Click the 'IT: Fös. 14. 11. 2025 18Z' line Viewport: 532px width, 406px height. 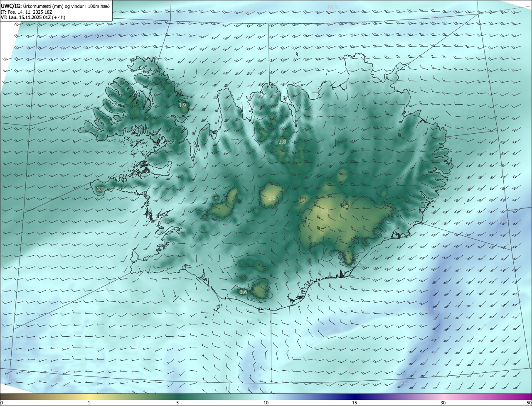click(x=27, y=12)
